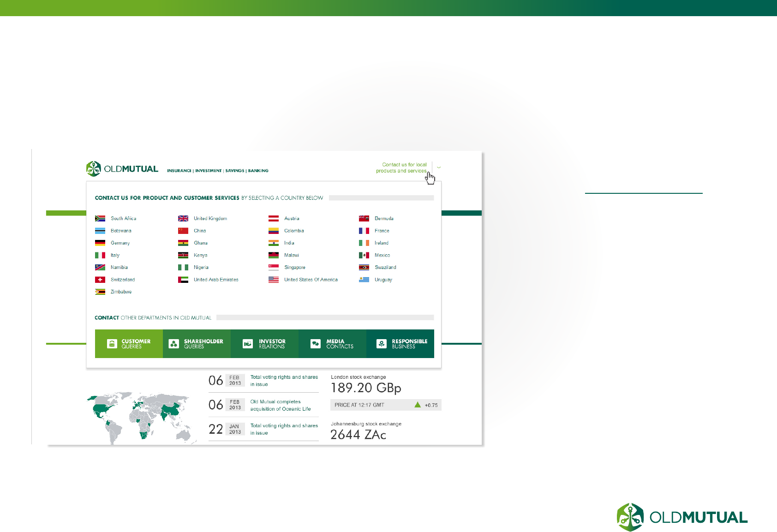Click the Singapore flag icon
This screenshot has height=532, width=777.
[x=274, y=267]
